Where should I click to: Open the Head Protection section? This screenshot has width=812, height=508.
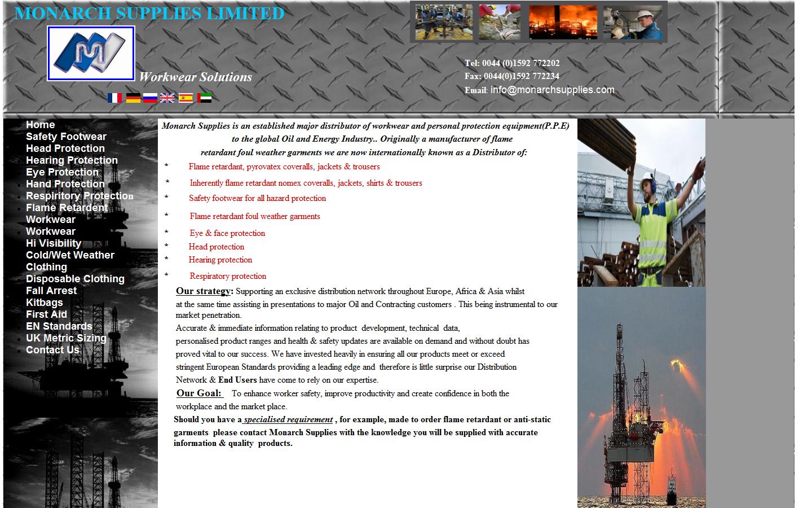coord(65,148)
